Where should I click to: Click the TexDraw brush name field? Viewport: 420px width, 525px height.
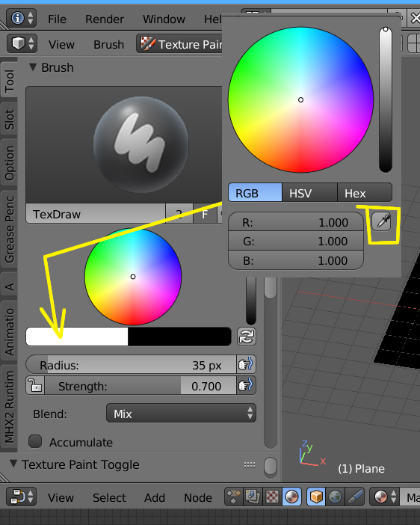click(96, 214)
